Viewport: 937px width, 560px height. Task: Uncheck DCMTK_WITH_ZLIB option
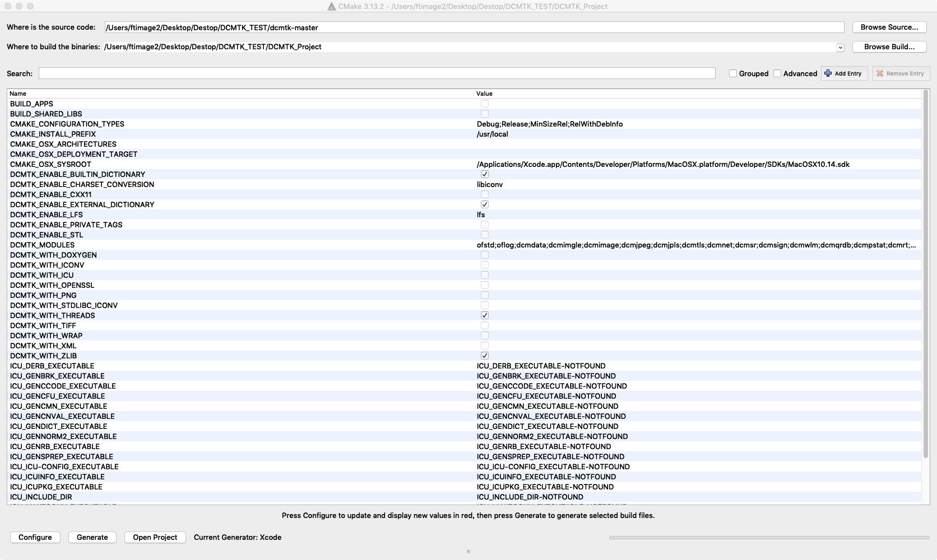tap(485, 356)
